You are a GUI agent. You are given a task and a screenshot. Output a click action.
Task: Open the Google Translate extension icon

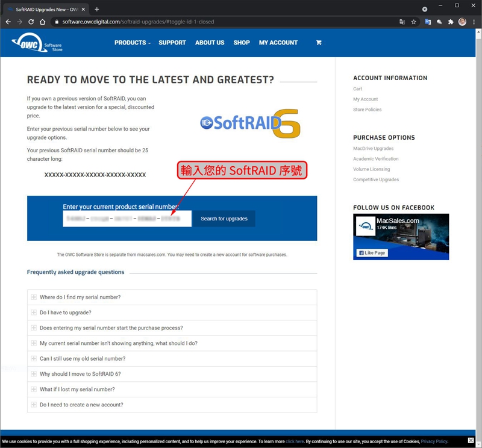pos(428,22)
